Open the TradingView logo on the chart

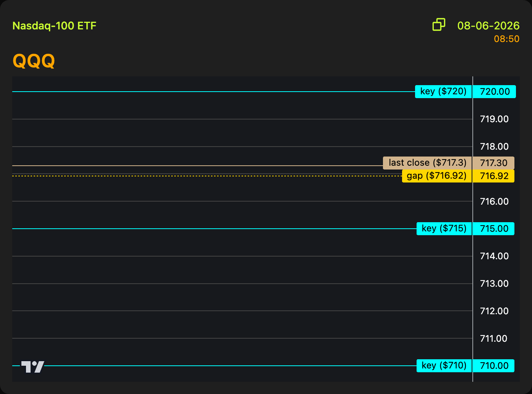[x=32, y=367]
